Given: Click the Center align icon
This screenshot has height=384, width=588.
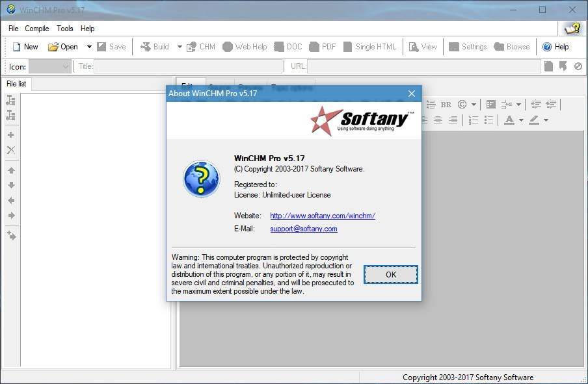Looking at the screenshot, I should 438,120.
